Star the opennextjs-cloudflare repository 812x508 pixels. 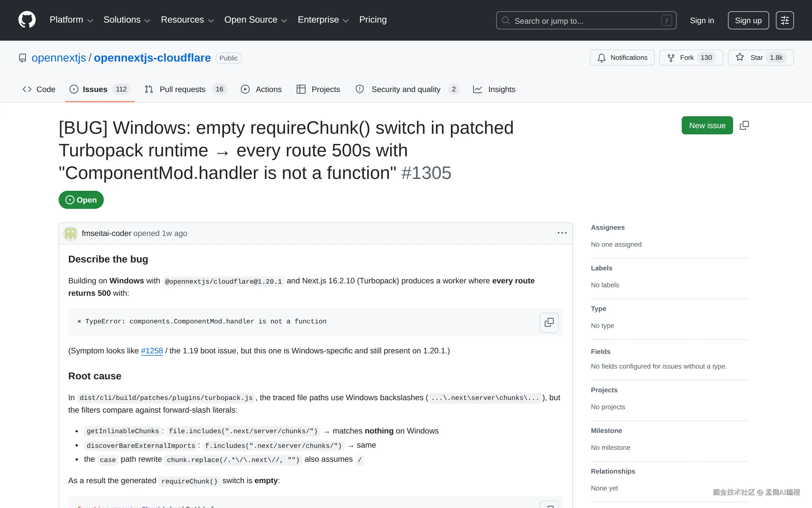(760, 58)
